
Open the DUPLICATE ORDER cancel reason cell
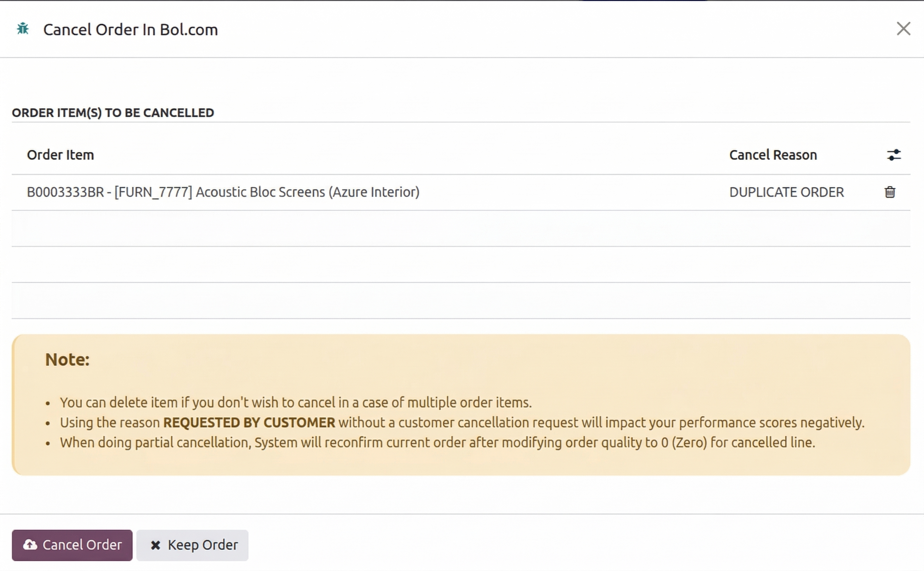787,192
